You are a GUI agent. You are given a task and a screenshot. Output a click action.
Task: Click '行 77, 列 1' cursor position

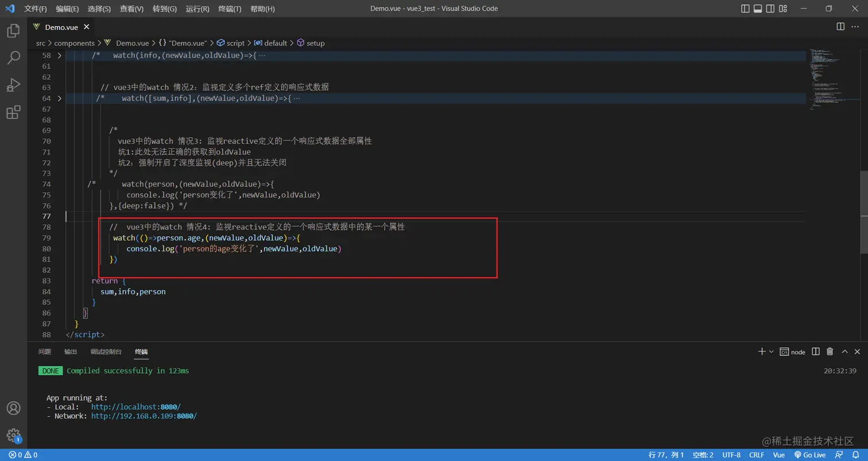[666, 455]
